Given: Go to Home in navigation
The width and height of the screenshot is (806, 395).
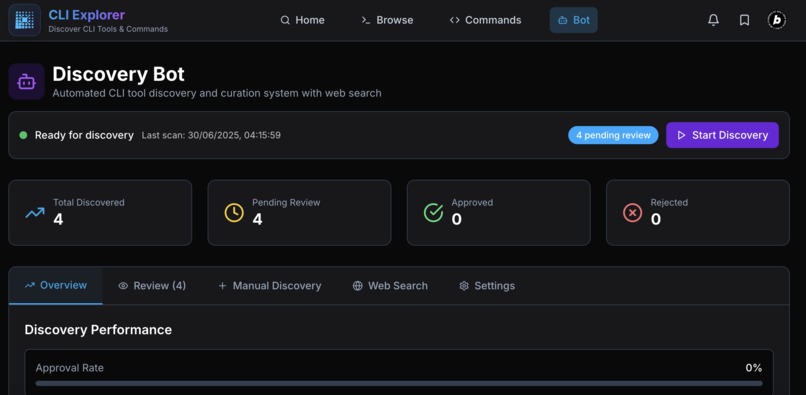Looking at the screenshot, I should pos(302,20).
